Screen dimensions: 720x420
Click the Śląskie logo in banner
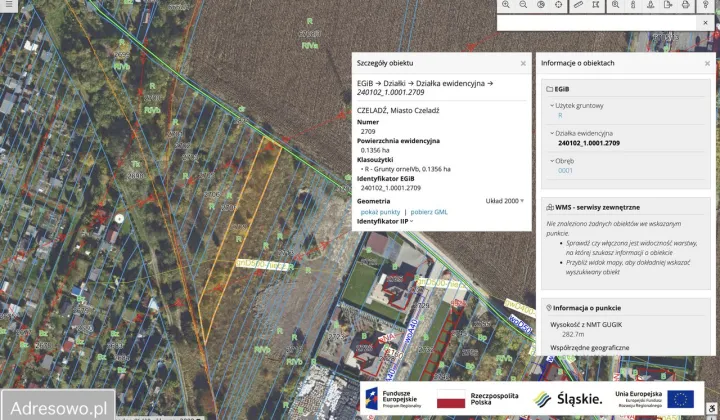coord(567,399)
